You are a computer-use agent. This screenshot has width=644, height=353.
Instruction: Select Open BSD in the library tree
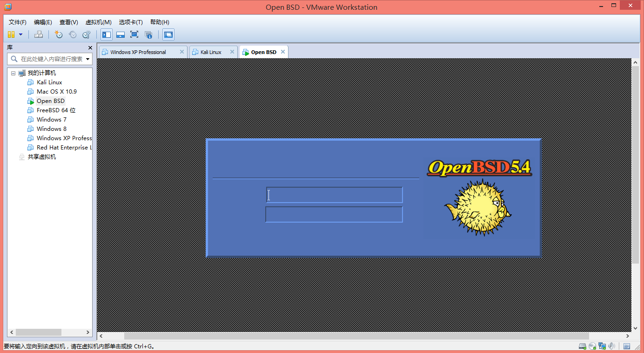tap(51, 101)
